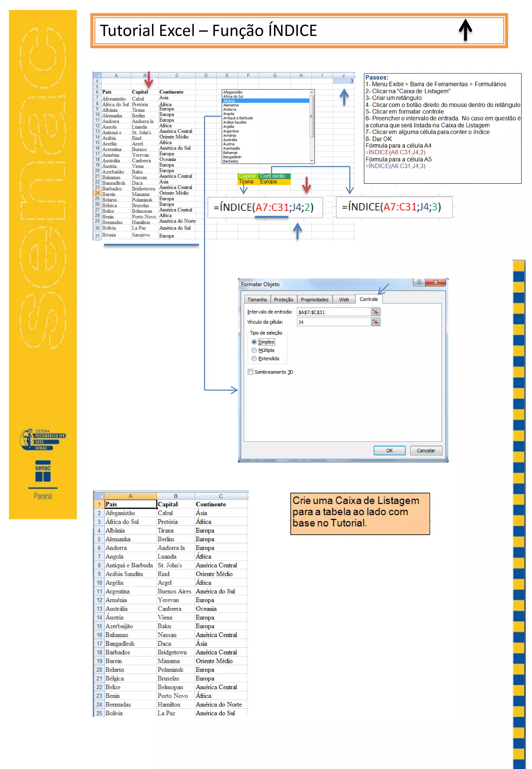532x769 pixels.
Task: Click the OK button
Action: [389, 451]
